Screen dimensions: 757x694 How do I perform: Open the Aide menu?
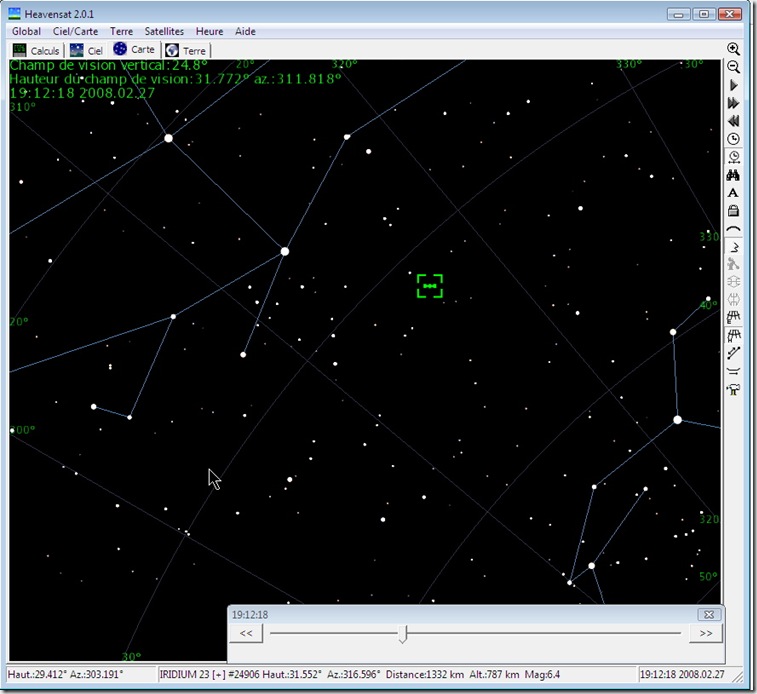point(245,31)
